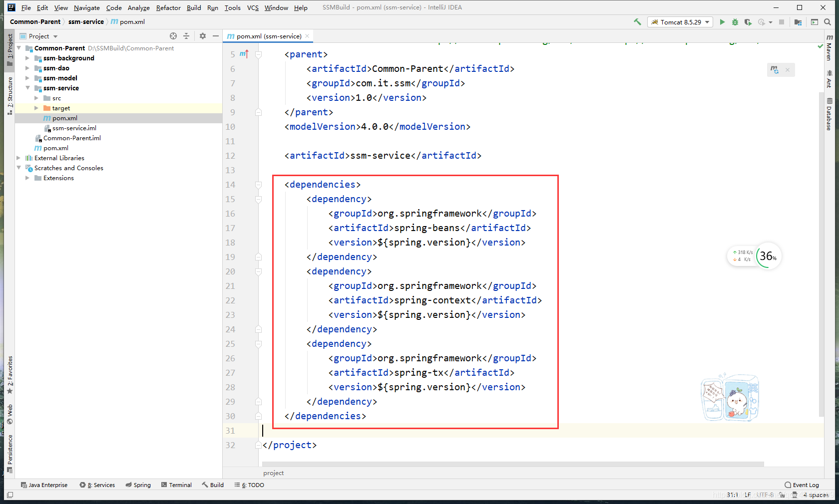This screenshot has width=839, height=504.
Task: Open Search Everywhere magnifier icon
Action: pos(828,22)
